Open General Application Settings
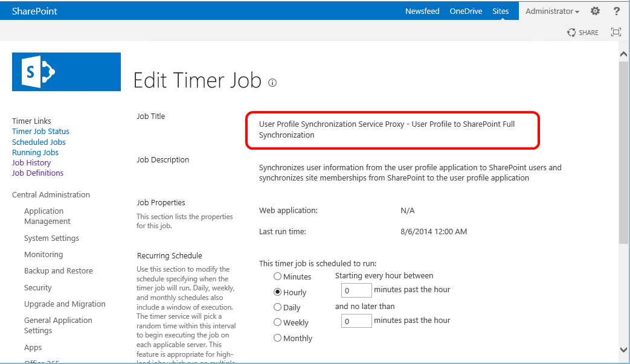 58,325
